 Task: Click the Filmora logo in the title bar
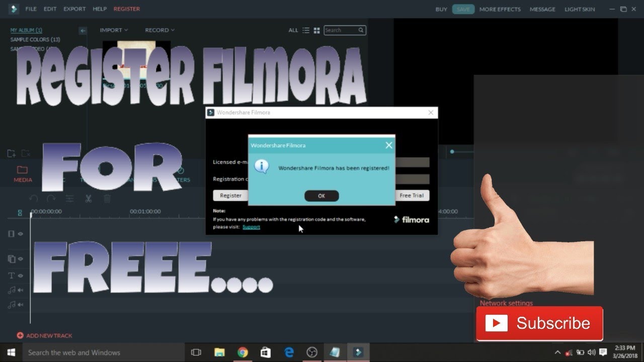click(14, 9)
